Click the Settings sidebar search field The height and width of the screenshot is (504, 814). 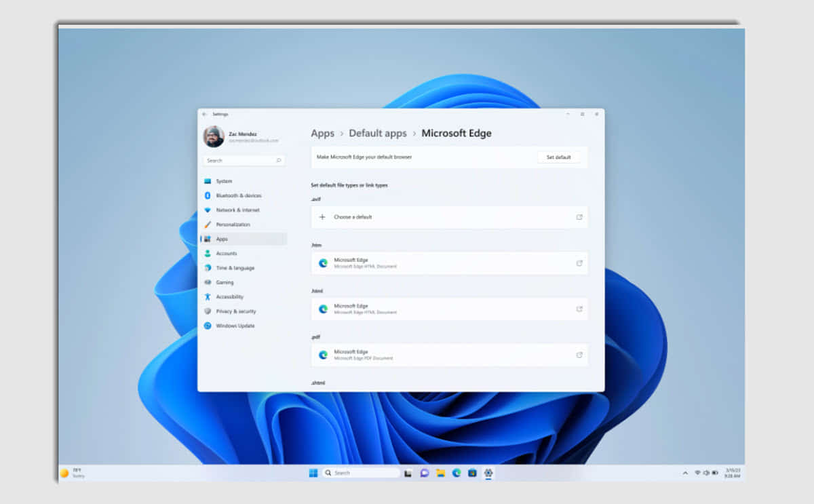pos(244,161)
